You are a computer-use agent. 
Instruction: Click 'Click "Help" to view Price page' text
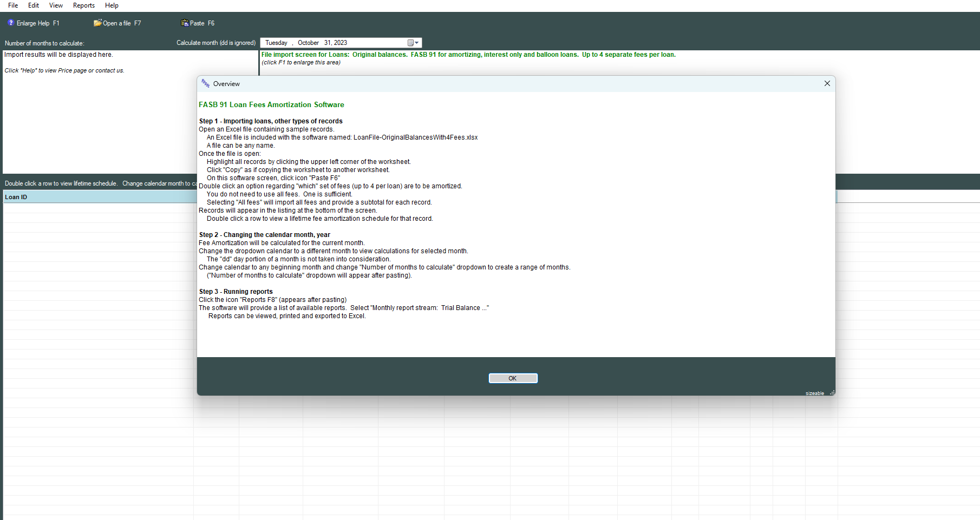pos(64,70)
